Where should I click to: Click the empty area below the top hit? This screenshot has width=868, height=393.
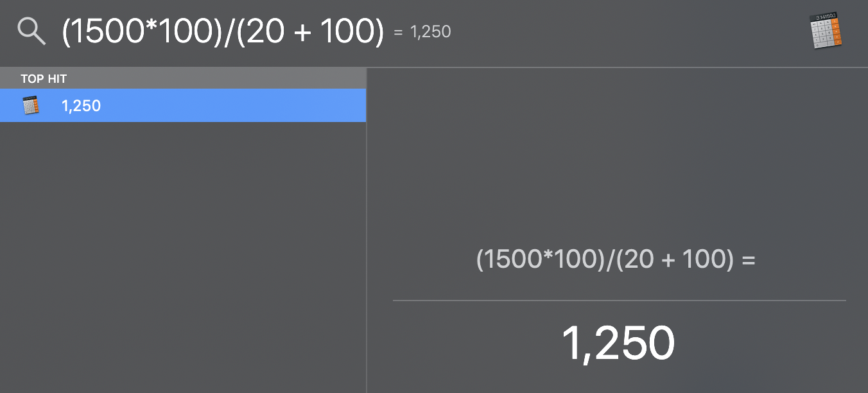(183, 257)
